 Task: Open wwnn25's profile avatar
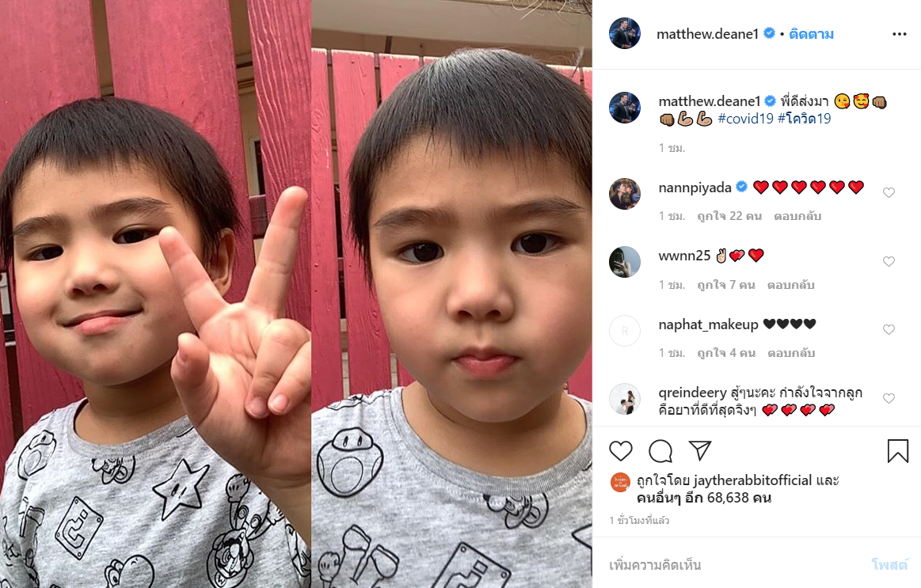(x=624, y=262)
